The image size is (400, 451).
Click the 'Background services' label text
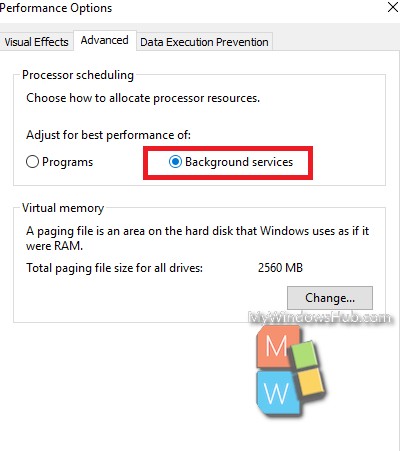(239, 162)
